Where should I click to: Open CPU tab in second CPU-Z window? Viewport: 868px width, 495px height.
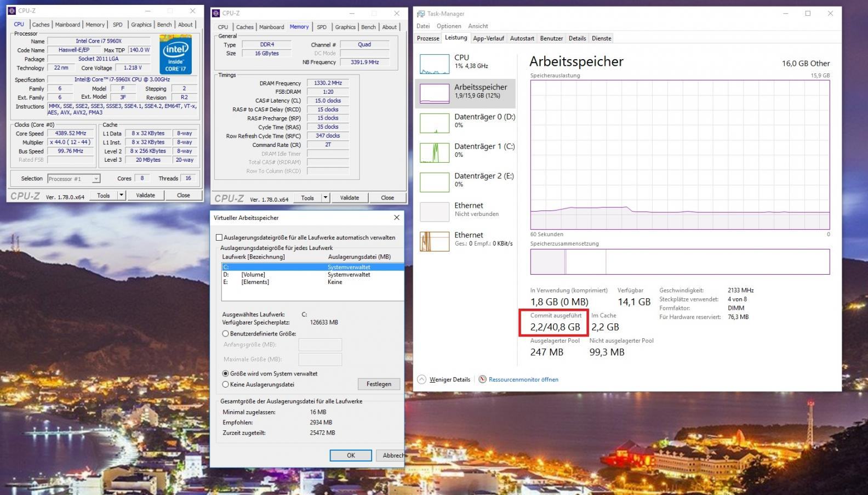click(x=223, y=27)
